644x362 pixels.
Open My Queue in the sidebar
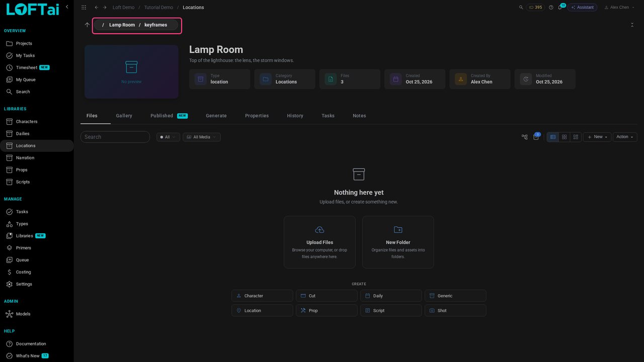37,79
